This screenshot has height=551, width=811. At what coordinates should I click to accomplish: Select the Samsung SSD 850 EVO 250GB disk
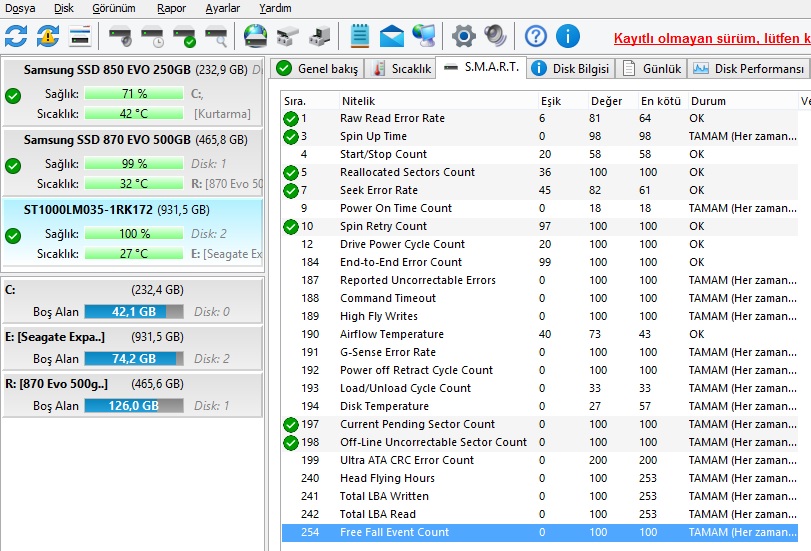click(x=134, y=70)
